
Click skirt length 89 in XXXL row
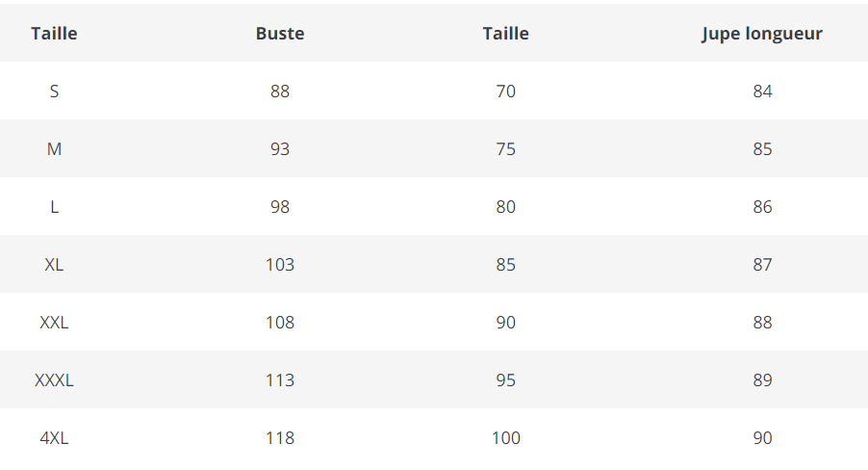(763, 380)
